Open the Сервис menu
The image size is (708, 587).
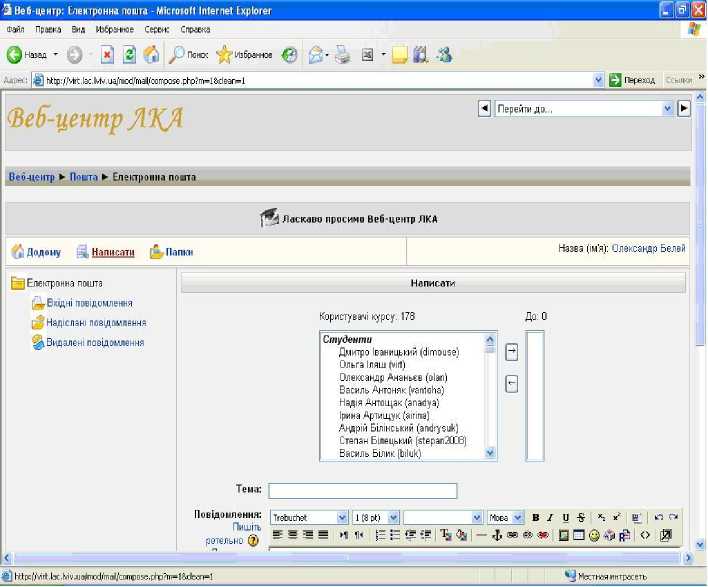pos(157,30)
